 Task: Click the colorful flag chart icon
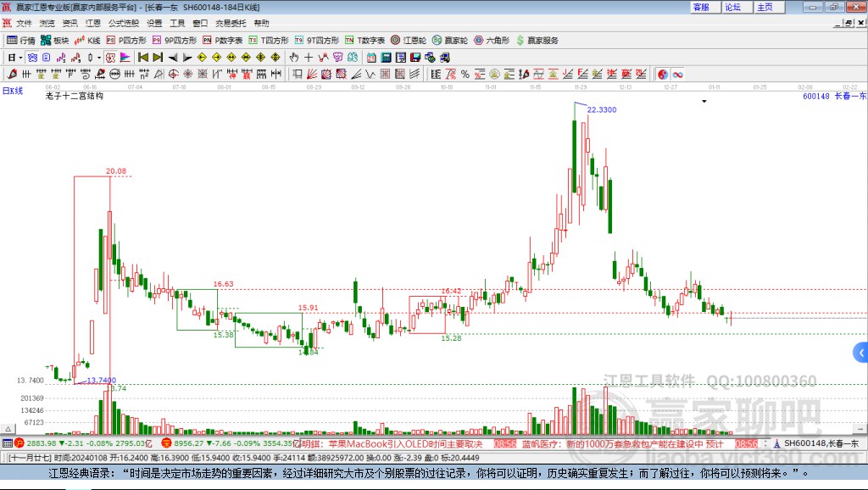[x=125, y=57]
